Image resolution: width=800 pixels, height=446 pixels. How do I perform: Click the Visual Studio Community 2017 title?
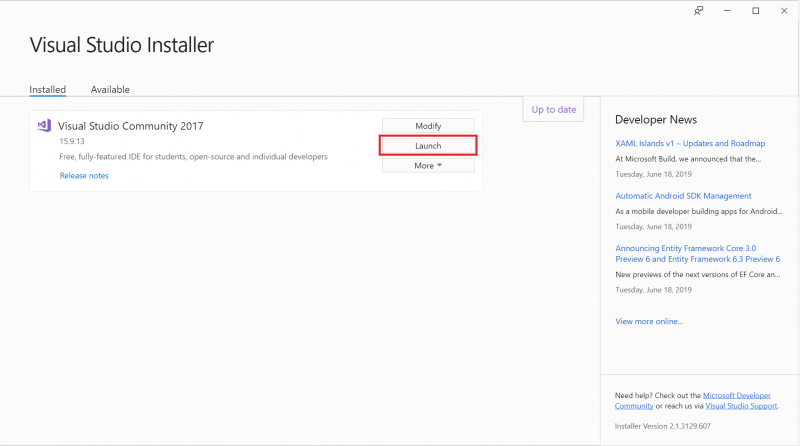(131, 126)
